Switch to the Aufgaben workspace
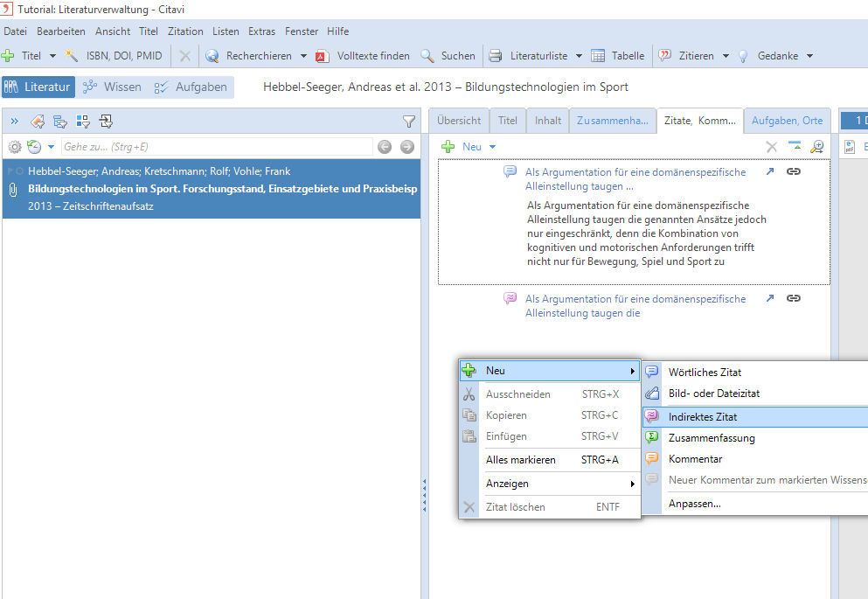The height and width of the screenshot is (599, 868). pyautogui.click(x=191, y=87)
